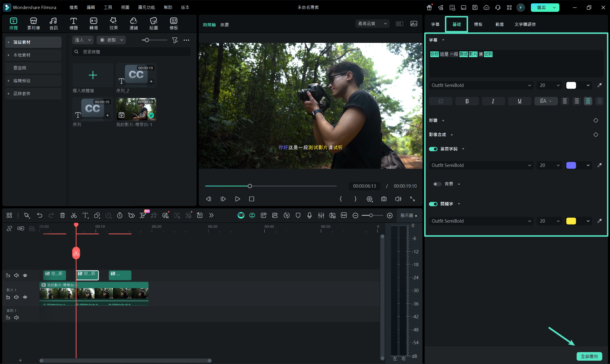610x364 pixels.
Task: Click the split scissors icon in timeline toolbar
Action: pos(74,216)
